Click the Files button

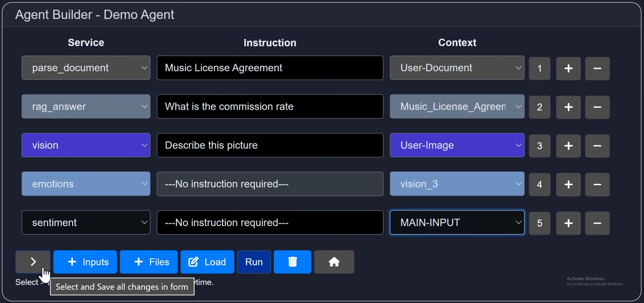coord(149,262)
